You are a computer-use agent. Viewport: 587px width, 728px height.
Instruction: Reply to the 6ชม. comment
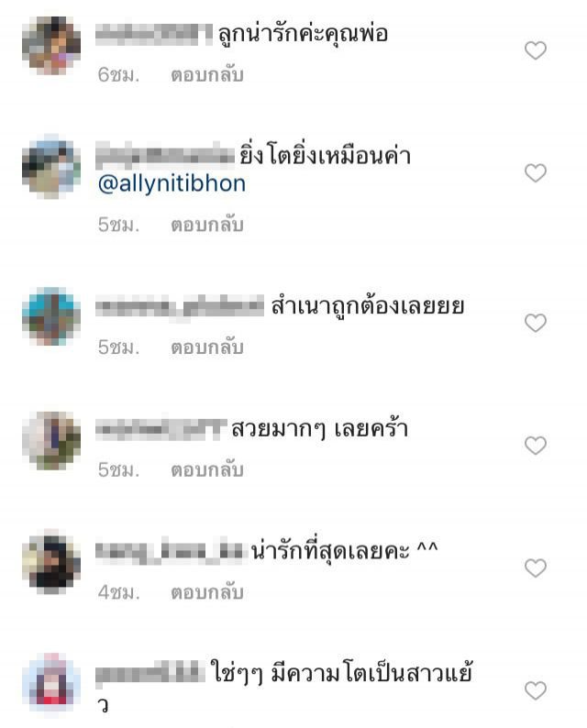coord(207,75)
